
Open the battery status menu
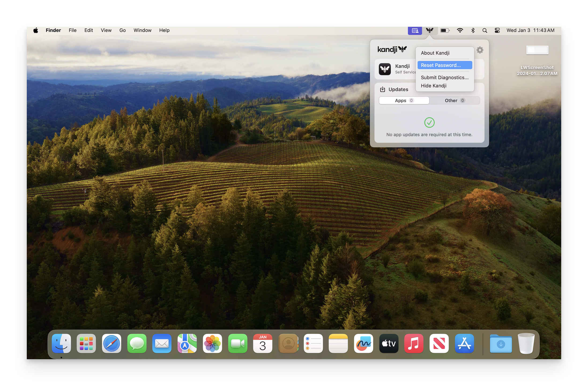tap(445, 31)
